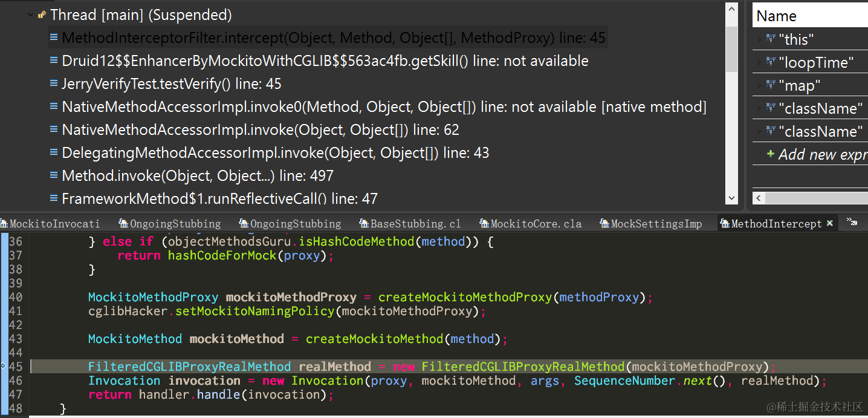Click line number 46 in the editor gutter
This screenshot has height=418, width=868.
pyautogui.click(x=15, y=380)
